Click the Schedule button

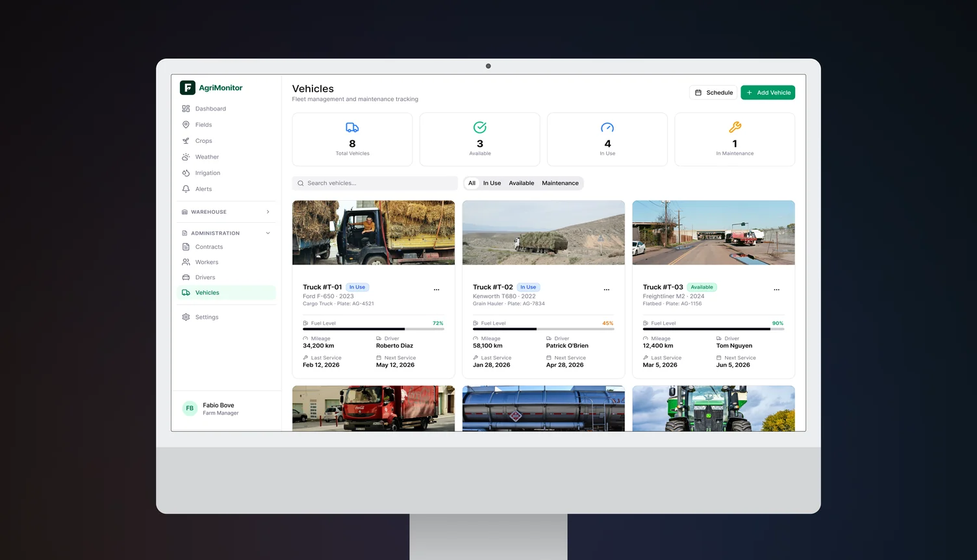(x=714, y=93)
